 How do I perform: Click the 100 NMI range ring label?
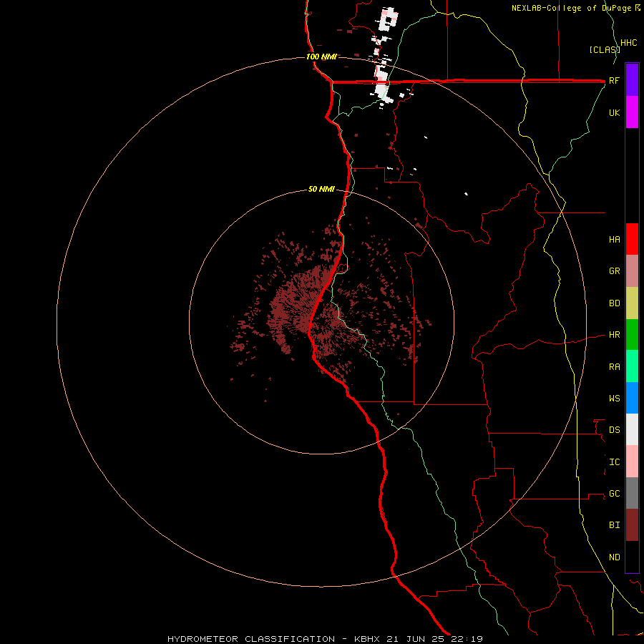point(321,57)
